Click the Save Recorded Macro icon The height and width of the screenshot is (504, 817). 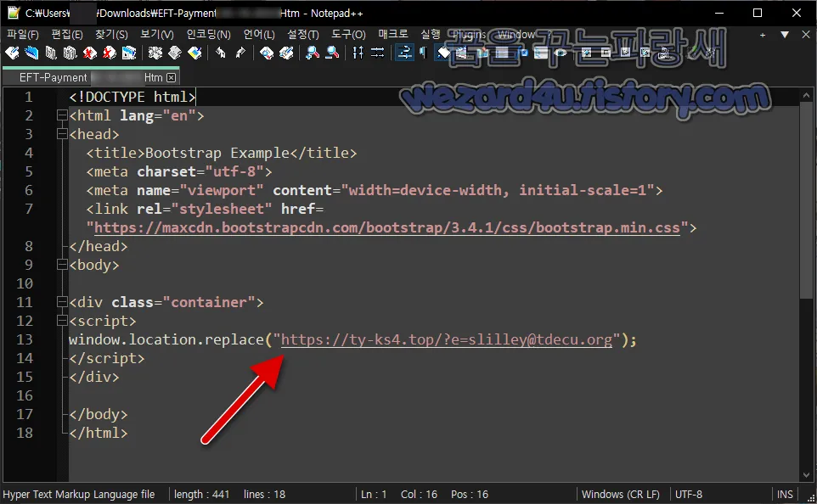click(x=664, y=53)
